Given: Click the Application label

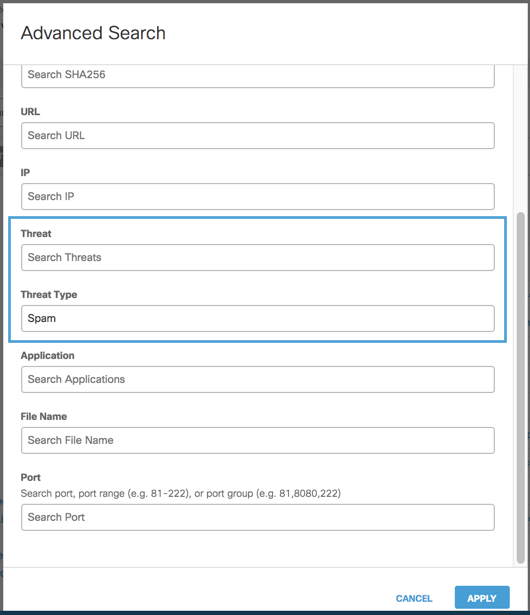Looking at the screenshot, I should 47,356.
